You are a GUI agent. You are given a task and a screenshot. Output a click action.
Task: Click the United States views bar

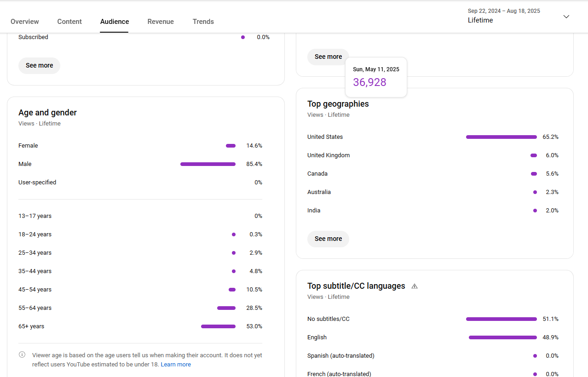click(502, 137)
